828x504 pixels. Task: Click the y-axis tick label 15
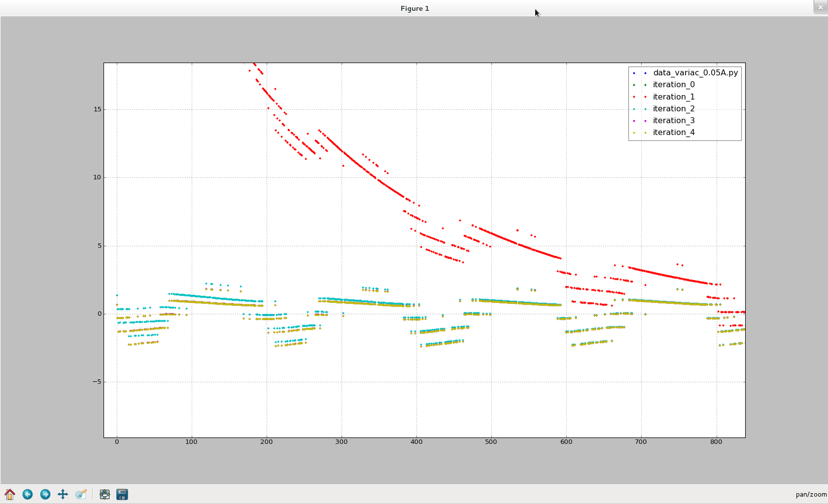(97, 109)
